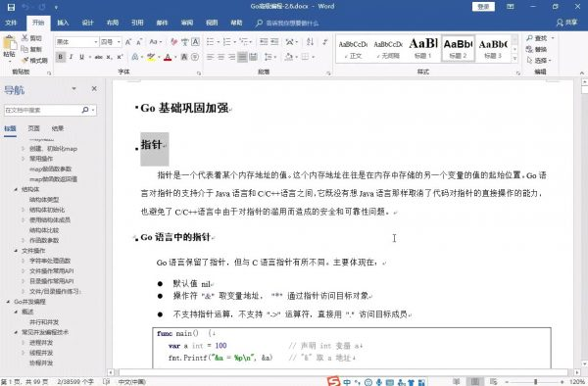The width and height of the screenshot is (588, 386).
Task: Click the Numbering list icon
Action: click(226, 41)
